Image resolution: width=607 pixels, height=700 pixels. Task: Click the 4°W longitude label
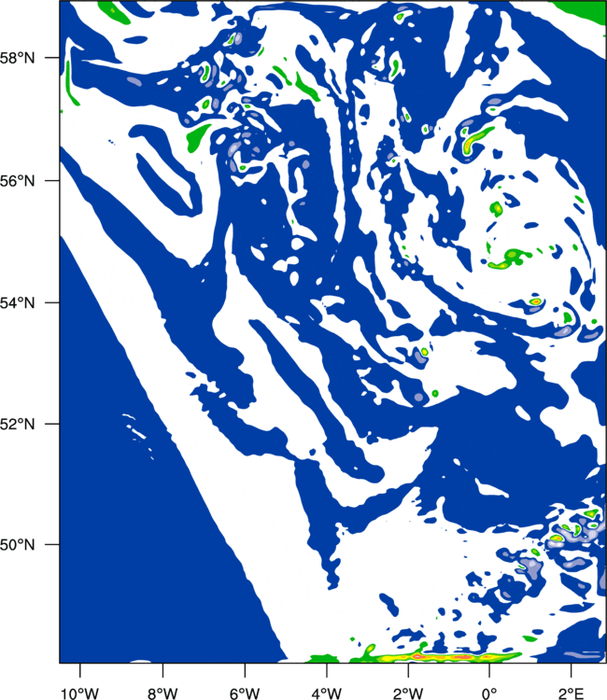327,693
